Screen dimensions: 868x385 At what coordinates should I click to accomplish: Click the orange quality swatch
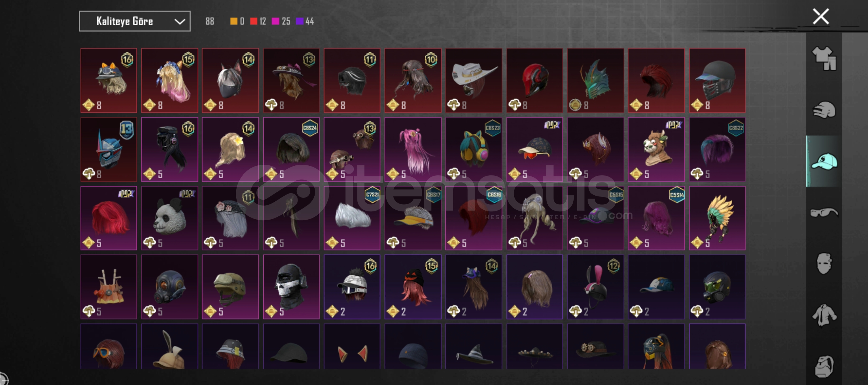point(234,21)
